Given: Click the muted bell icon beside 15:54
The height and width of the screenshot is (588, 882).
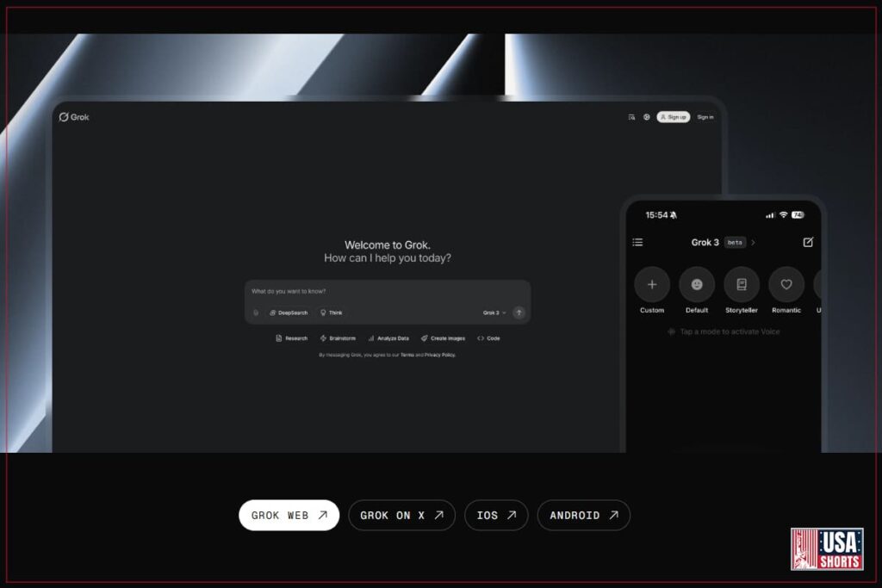Looking at the screenshot, I should 674,214.
